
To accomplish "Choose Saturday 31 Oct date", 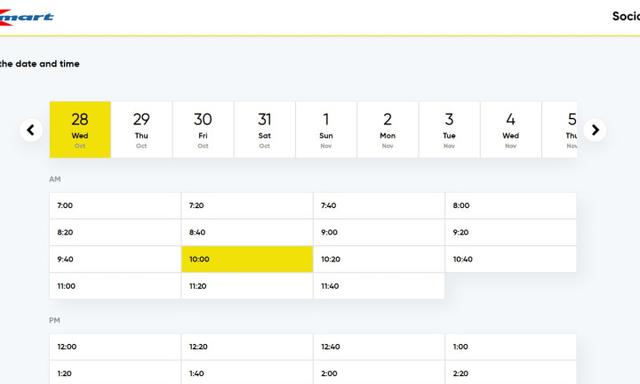I will (264, 130).
